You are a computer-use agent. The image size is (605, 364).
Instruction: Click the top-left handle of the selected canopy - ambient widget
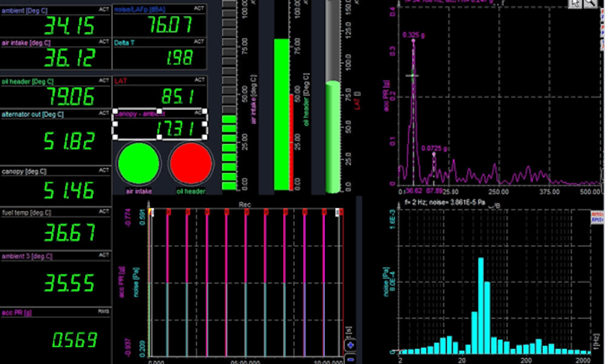115,112
